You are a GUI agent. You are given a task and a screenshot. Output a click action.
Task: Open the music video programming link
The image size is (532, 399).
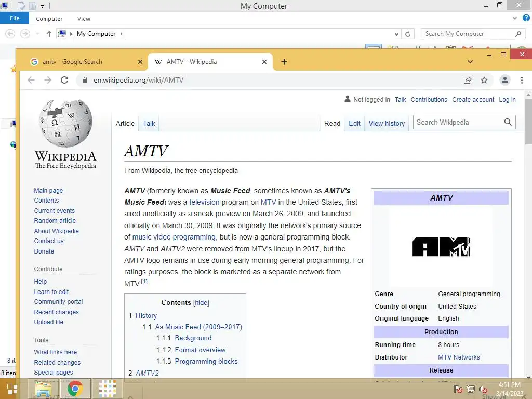click(174, 237)
